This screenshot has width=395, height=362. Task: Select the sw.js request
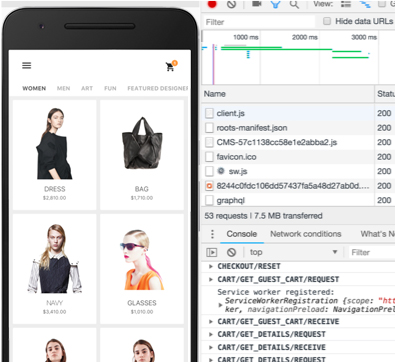tap(298, 171)
